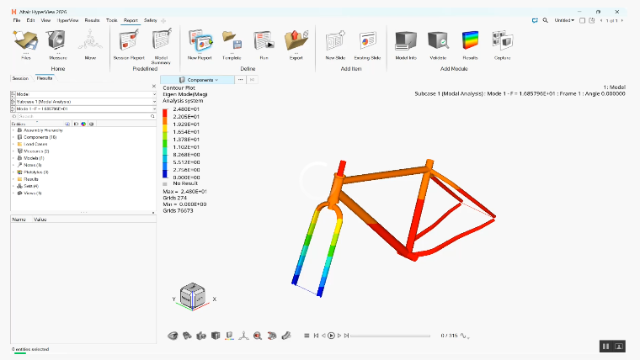Click the last tool icon in the bottom view toolbar
Viewport: 640px width, 360px height.
pyautogui.click(x=286, y=336)
